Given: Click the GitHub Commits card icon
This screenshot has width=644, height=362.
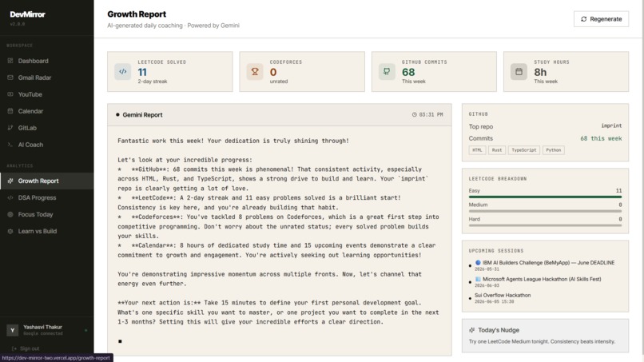Looking at the screenshot, I should (387, 71).
